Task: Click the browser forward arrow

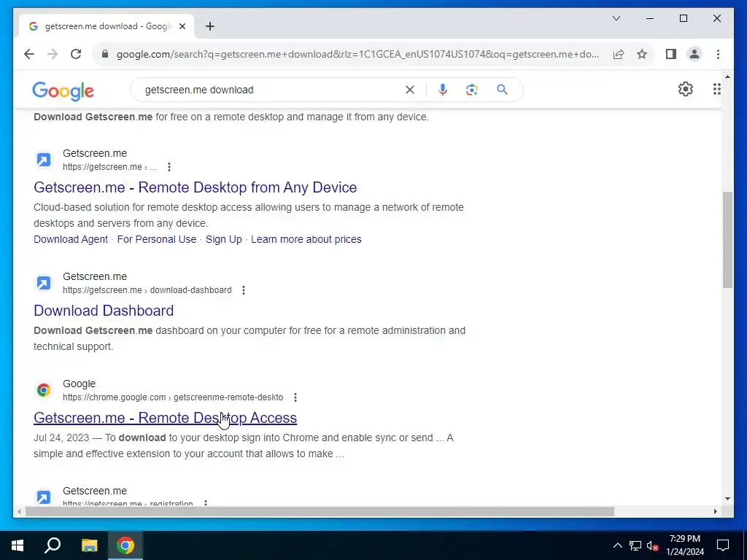Action: coord(53,54)
